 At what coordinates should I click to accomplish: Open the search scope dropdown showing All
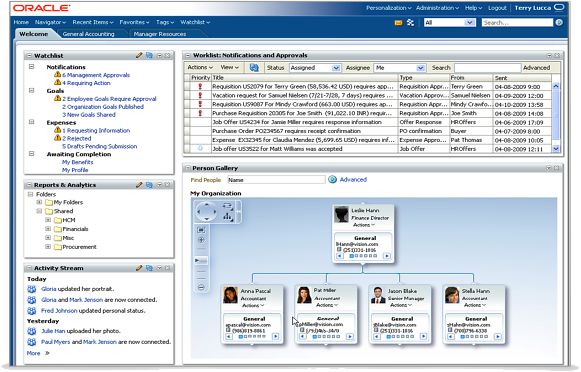tap(450, 23)
